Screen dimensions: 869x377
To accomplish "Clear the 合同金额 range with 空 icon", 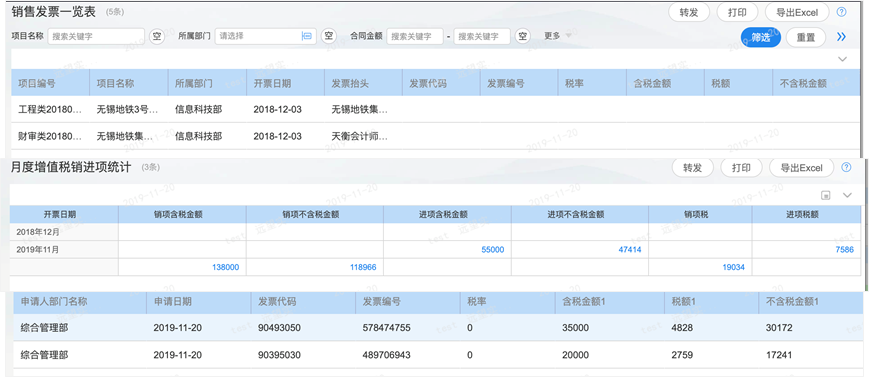I will (x=522, y=36).
